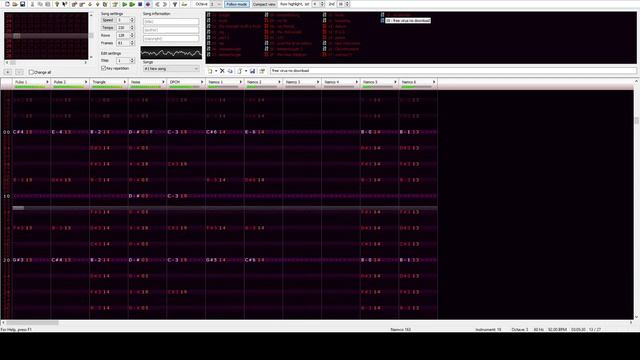Add a new instrument icon
This screenshot has width=640, height=360.
pos(210,71)
